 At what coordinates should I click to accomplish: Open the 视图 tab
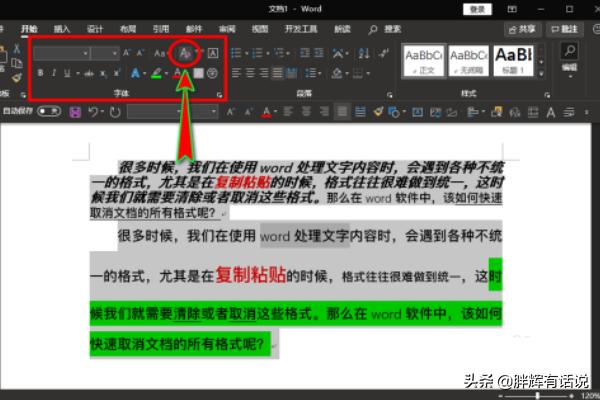coord(260,29)
